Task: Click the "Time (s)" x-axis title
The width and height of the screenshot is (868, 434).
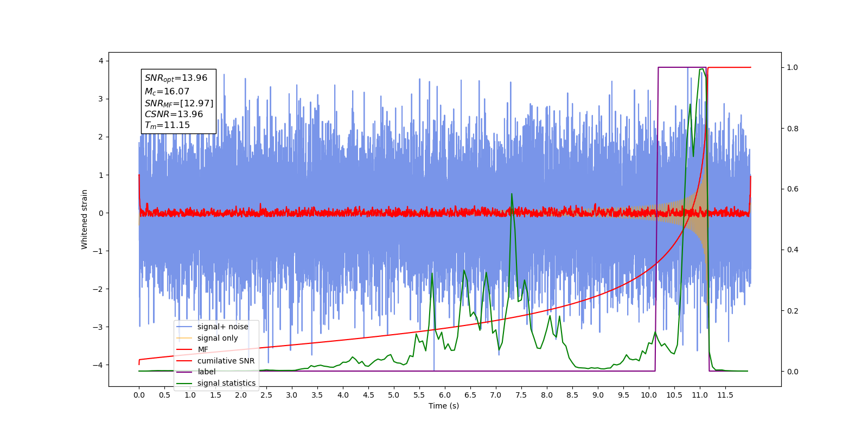Action: (x=444, y=406)
